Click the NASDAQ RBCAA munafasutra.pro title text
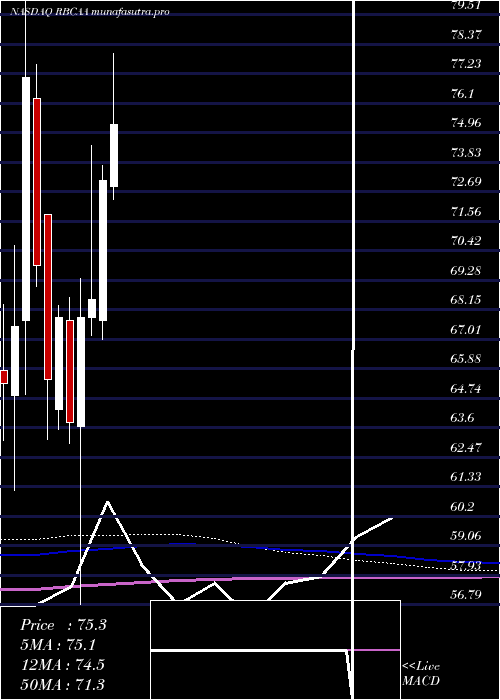 pos(90,12)
